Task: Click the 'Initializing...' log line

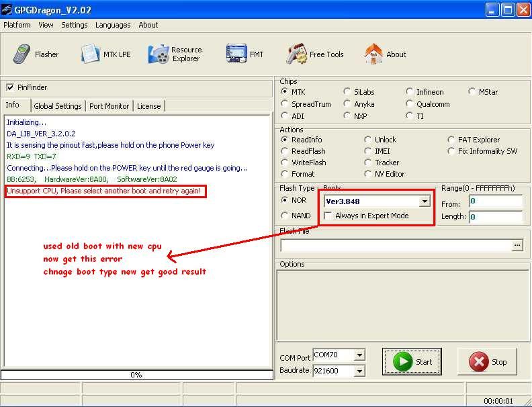Action: click(26, 122)
